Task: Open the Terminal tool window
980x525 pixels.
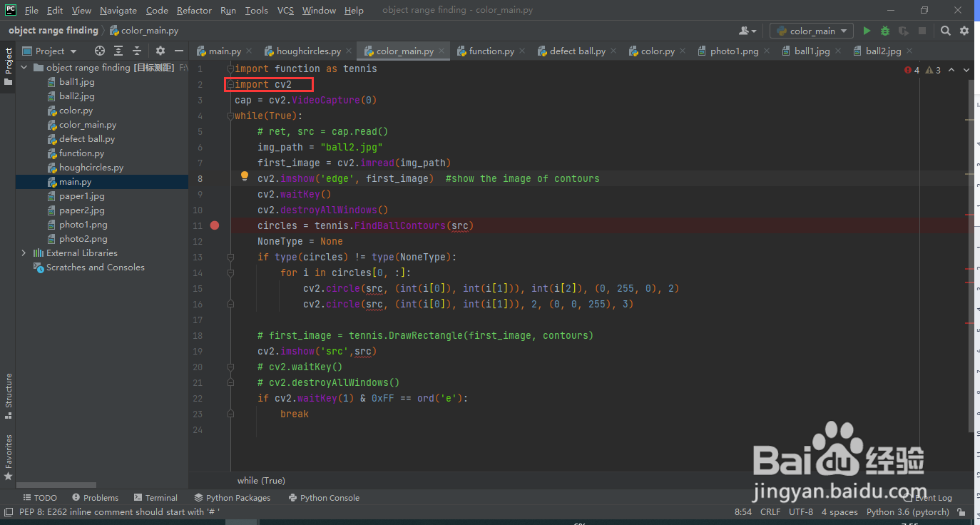Action: pos(155,498)
